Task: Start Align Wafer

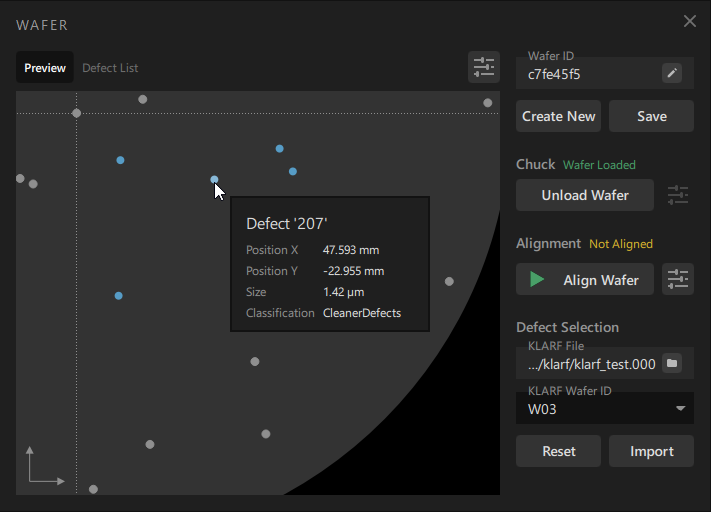Action: coord(585,279)
